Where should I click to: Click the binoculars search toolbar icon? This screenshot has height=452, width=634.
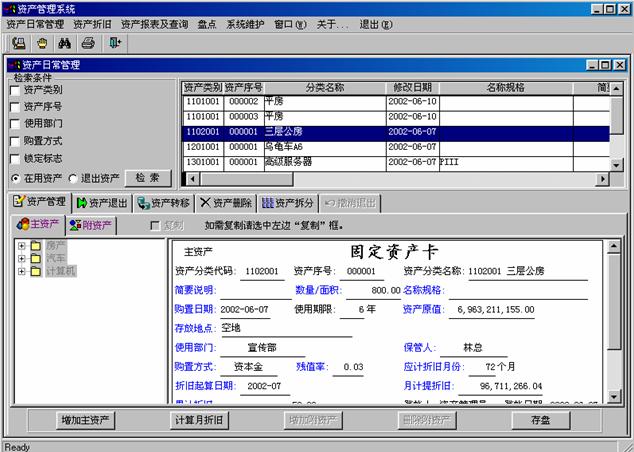click(x=64, y=43)
